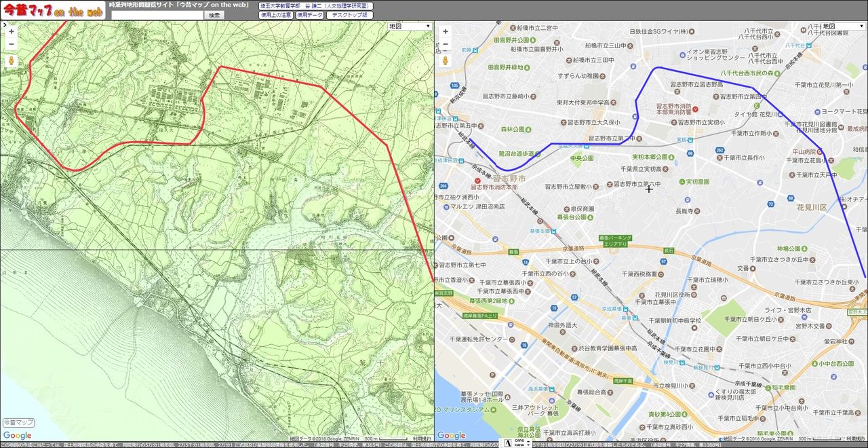This screenshot has width=868, height=448.
Task: Open the 使用上の注意 page
Action: [x=276, y=15]
